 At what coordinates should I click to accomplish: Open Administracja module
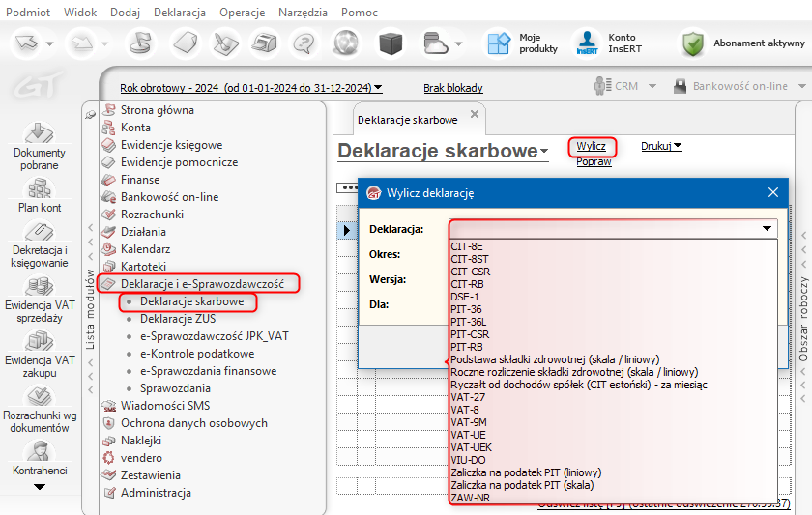pyautogui.click(x=156, y=493)
